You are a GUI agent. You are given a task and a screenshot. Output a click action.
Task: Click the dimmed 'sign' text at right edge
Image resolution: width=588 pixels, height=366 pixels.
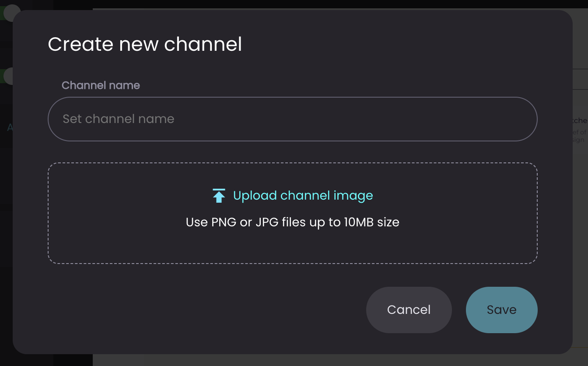pyautogui.click(x=578, y=140)
